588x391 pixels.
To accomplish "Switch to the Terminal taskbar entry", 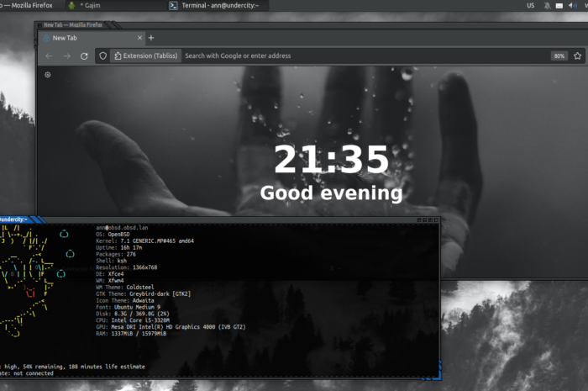I will [214, 6].
